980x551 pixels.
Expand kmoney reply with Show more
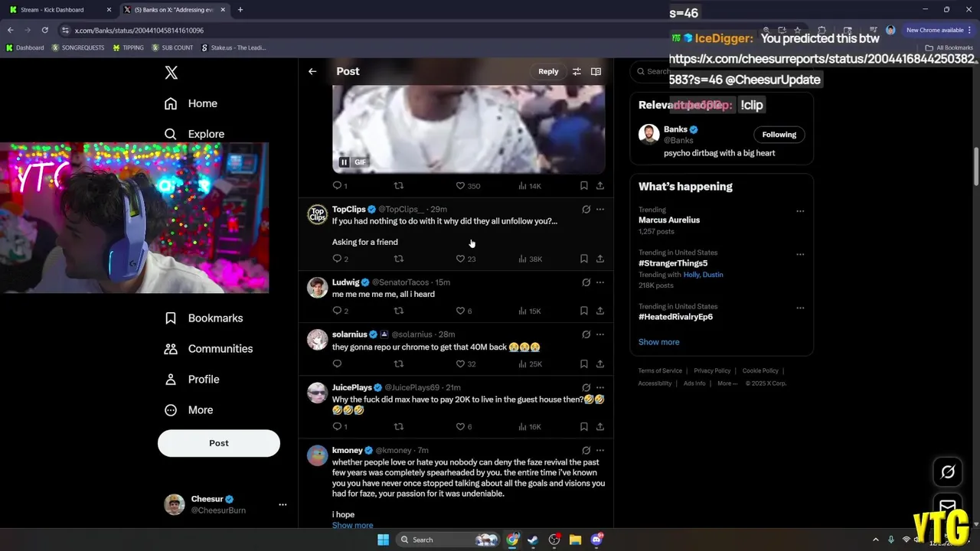[352, 525]
